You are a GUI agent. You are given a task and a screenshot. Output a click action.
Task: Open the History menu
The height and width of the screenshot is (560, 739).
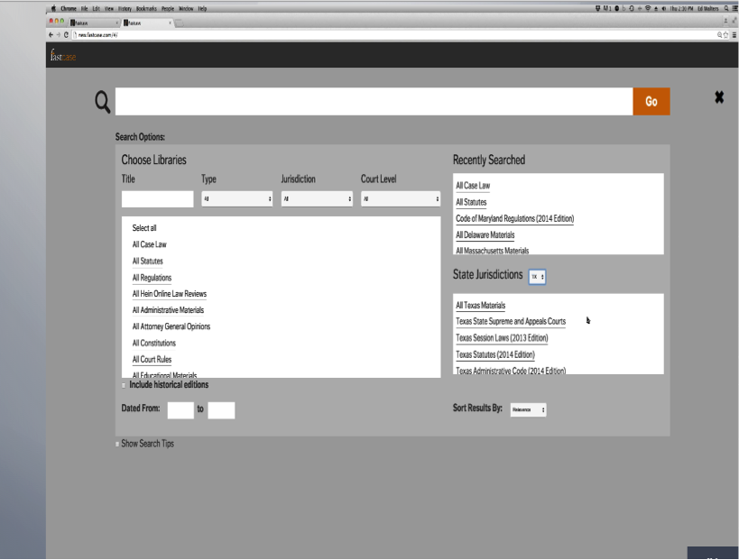pos(125,8)
